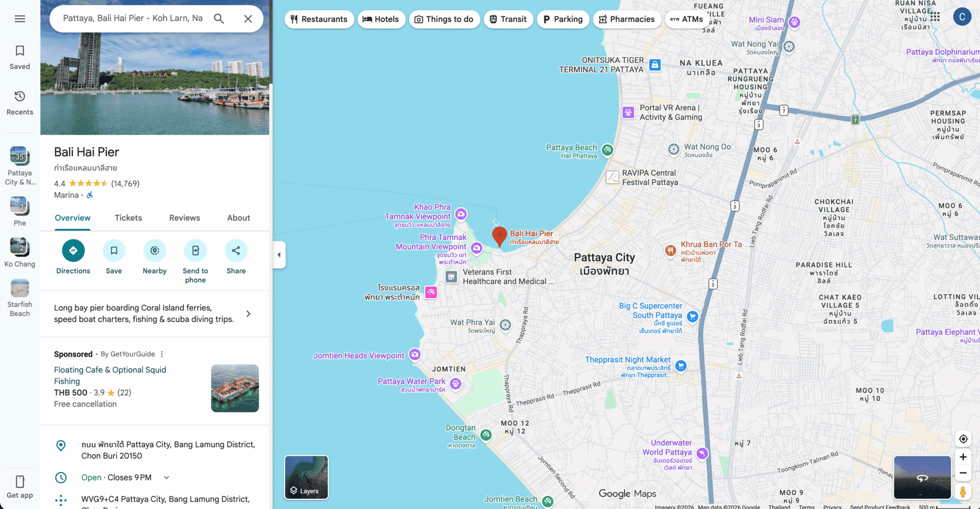980x509 pixels.
Task: Open the Recents panel
Action: [x=20, y=103]
